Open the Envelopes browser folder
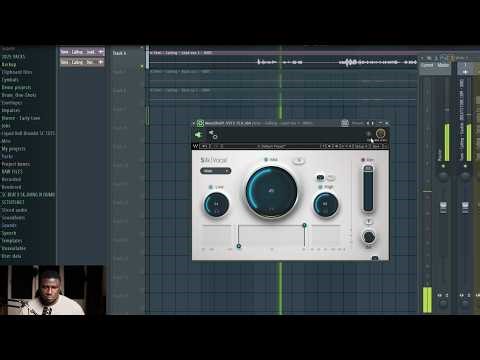This screenshot has height=360, width=480. [x=12, y=103]
